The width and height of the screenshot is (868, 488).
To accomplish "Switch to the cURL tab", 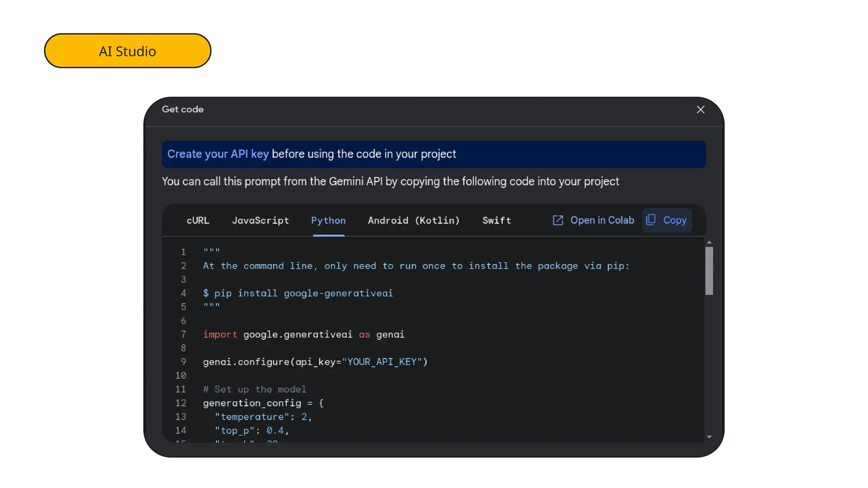I will pos(198,220).
